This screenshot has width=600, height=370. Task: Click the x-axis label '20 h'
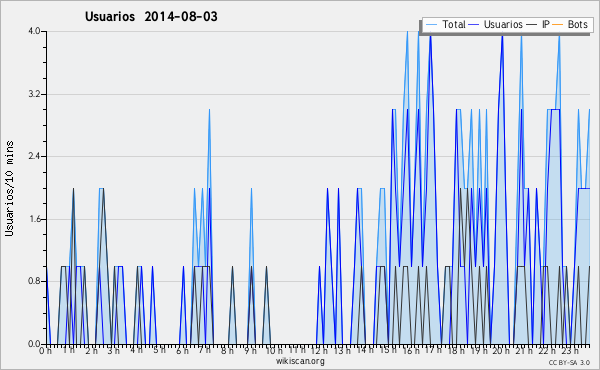[501, 351]
